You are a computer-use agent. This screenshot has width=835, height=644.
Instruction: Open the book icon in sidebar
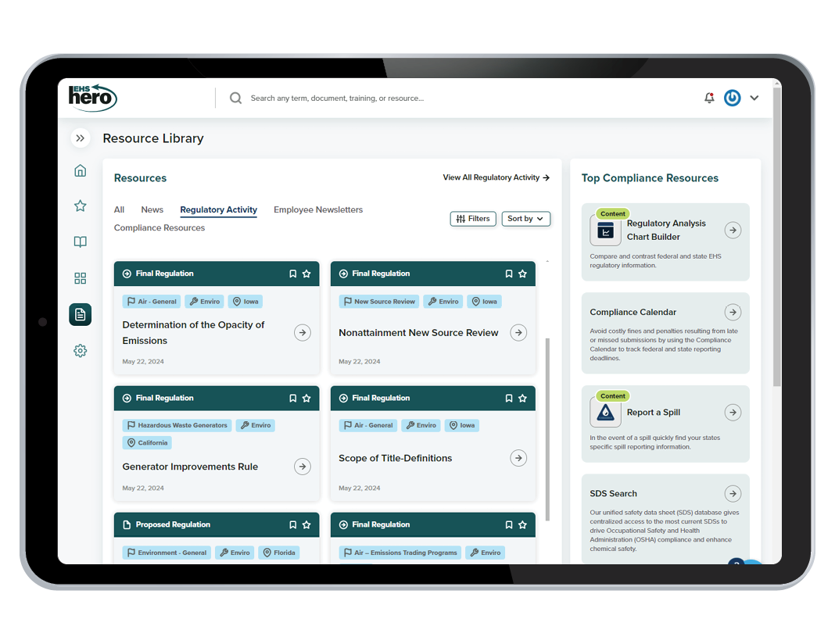(x=80, y=242)
